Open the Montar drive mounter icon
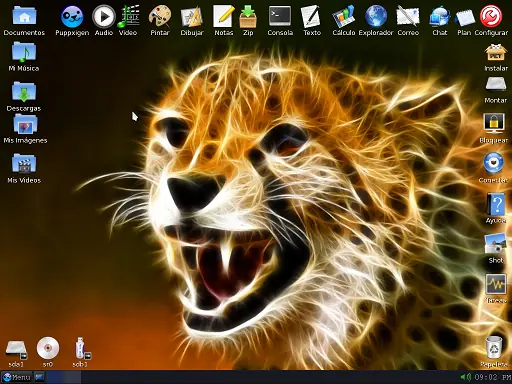 click(x=496, y=85)
